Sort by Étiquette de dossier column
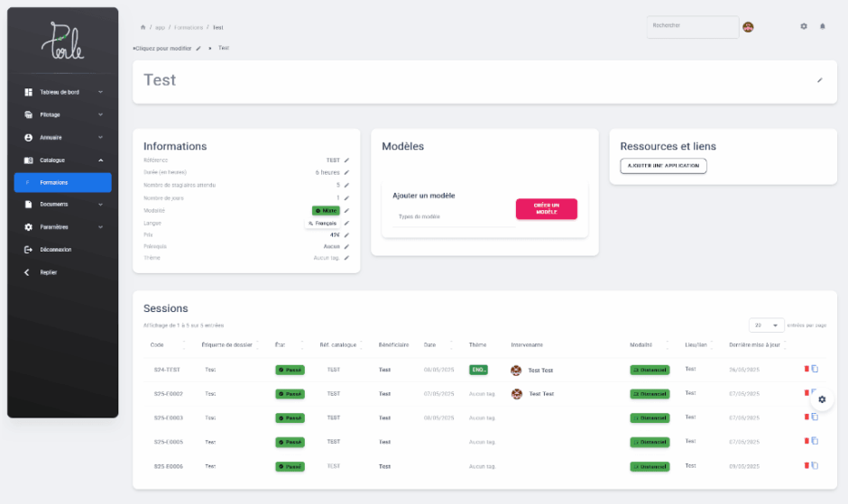The width and height of the screenshot is (848, 504). tap(230, 345)
